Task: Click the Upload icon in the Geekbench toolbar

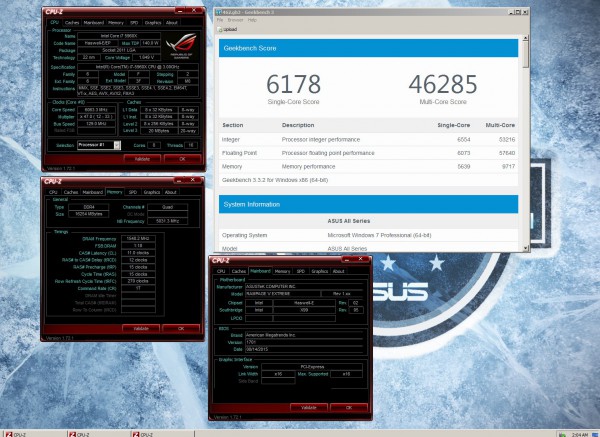Action: 220,29
